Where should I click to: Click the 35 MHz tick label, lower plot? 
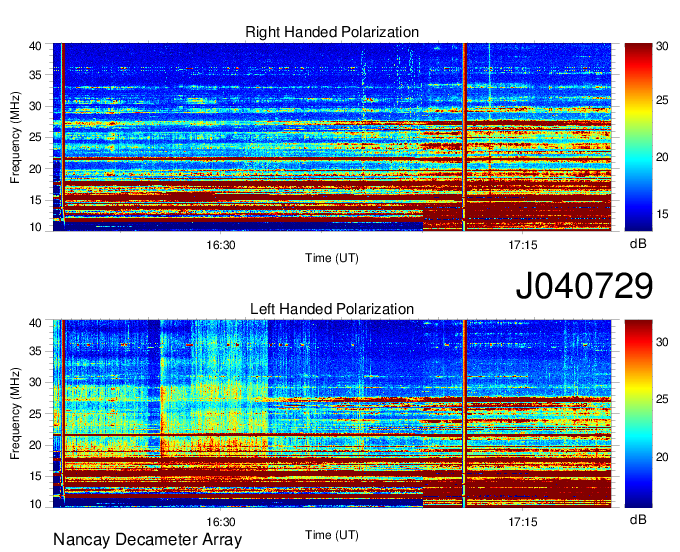35,351
